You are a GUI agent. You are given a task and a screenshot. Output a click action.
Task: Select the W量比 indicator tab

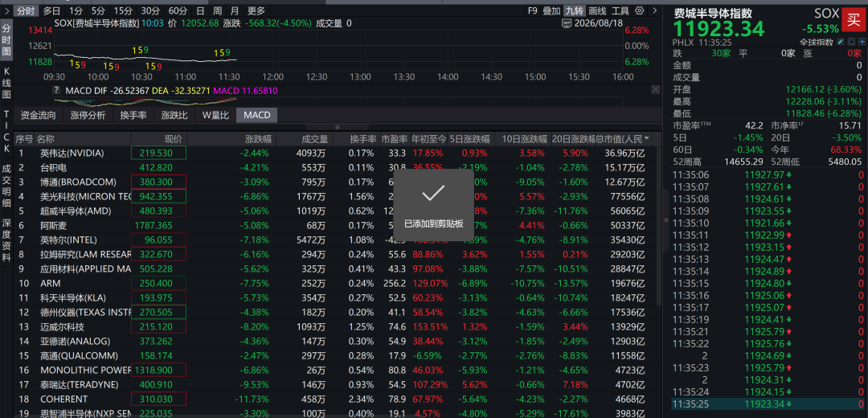pyautogui.click(x=215, y=115)
